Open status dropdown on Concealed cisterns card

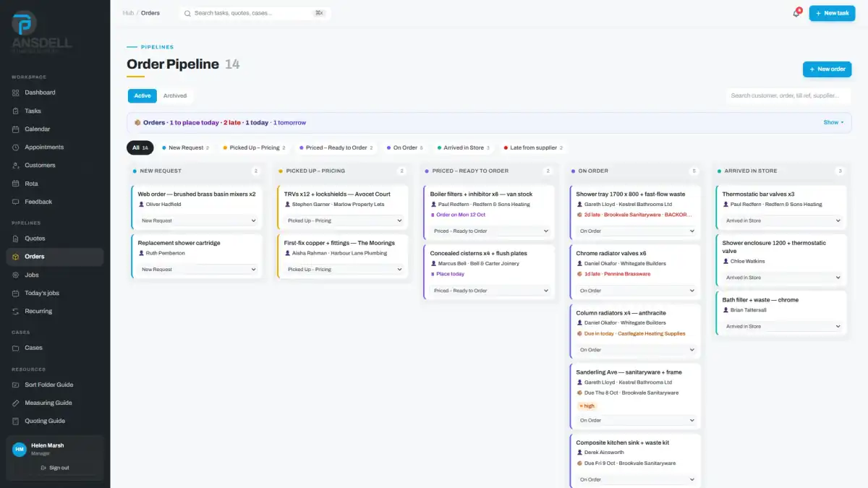(490, 291)
